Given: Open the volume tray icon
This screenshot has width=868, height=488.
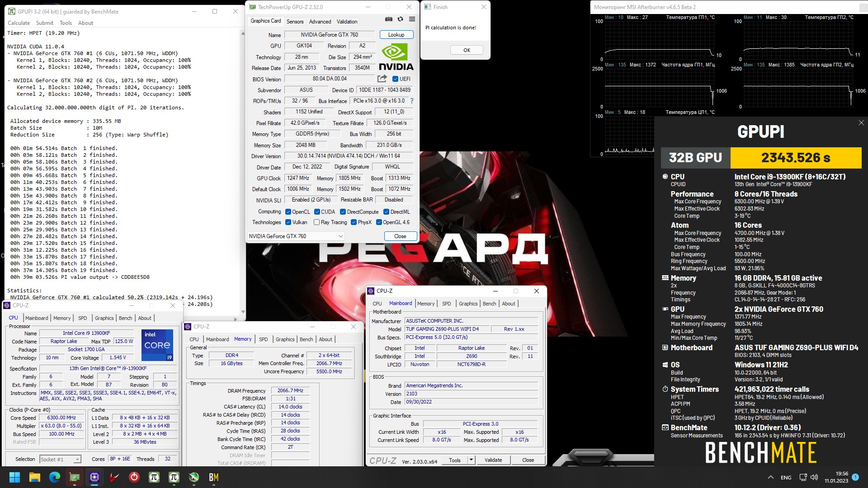Looking at the screenshot, I should [814, 477].
